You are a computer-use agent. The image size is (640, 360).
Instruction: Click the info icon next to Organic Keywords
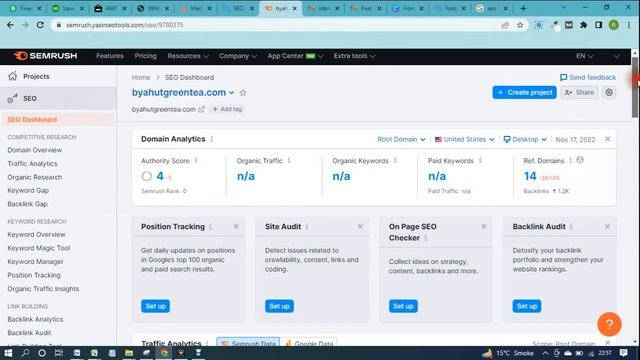point(395,160)
